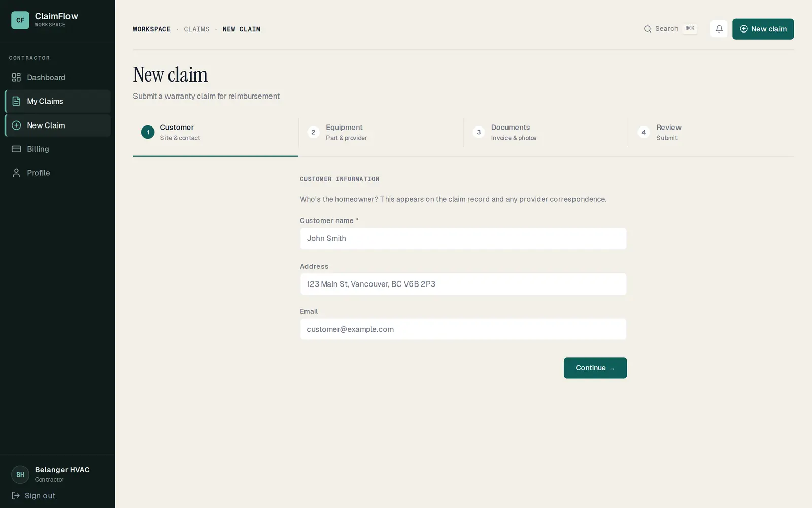Click the New claim header button
Image resolution: width=812 pixels, height=508 pixels.
pos(763,29)
